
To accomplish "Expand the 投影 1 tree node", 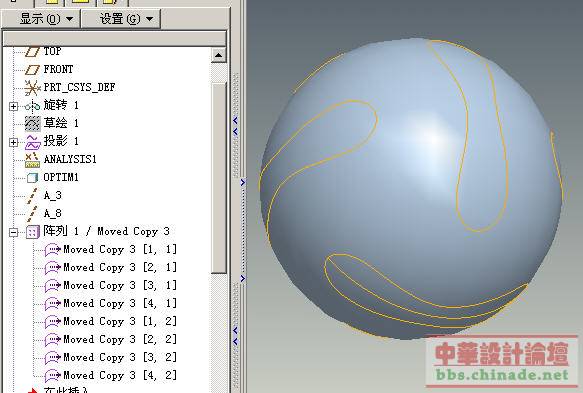I will click(x=13, y=142).
